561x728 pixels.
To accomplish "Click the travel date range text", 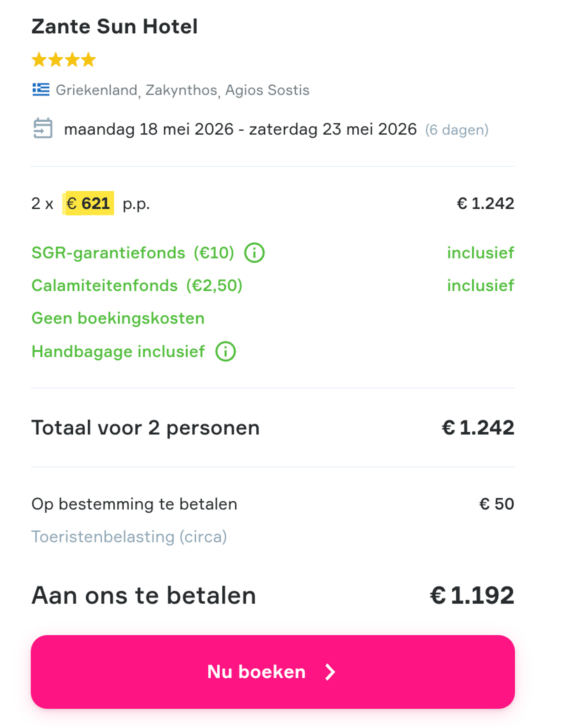I will click(240, 129).
